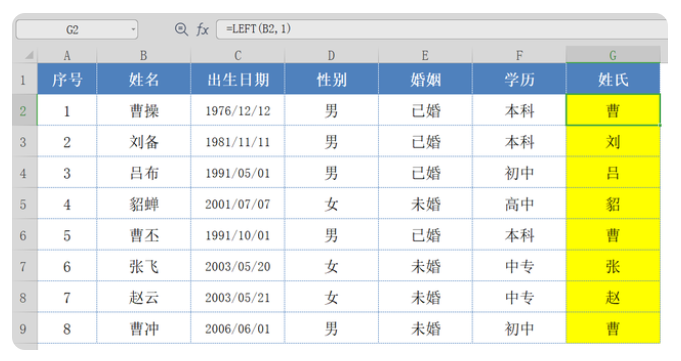
Task: Select the cell containing 吕布
Action: (x=143, y=173)
